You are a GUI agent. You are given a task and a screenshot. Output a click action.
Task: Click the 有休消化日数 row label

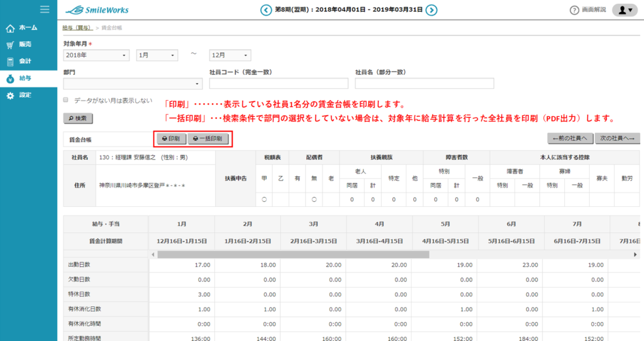pyautogui.click(x=84, y=309)
